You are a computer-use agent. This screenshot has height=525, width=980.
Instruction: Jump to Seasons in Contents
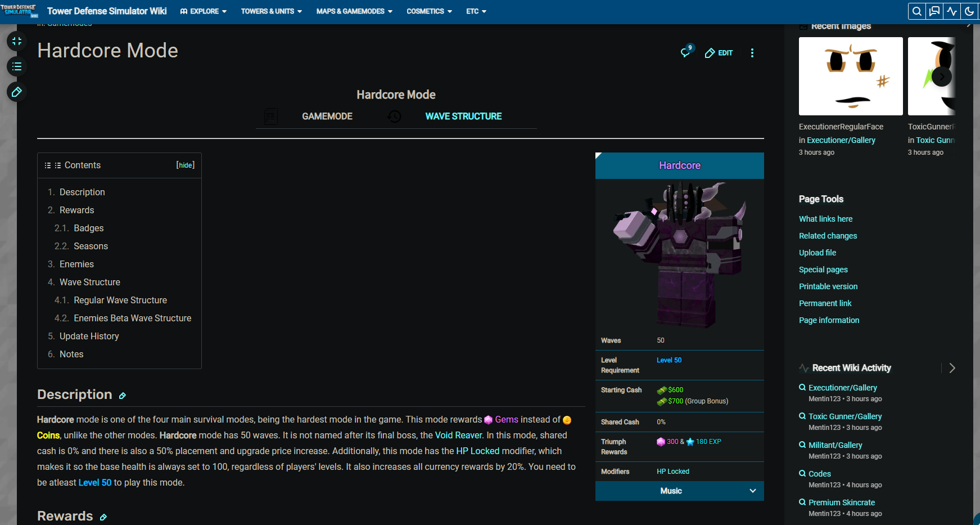[91, 246]
